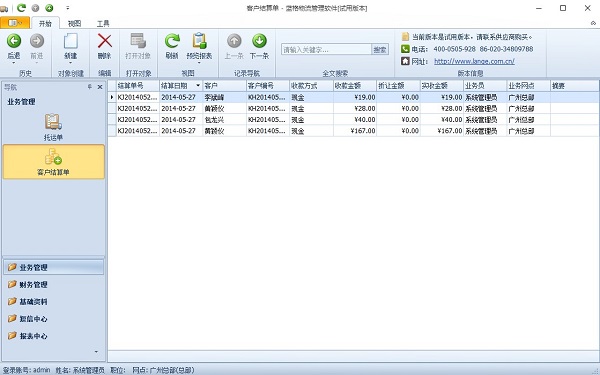Click the keyword search input field
Viewport: 600px width, 375px height.
click(x=326, y=49)
